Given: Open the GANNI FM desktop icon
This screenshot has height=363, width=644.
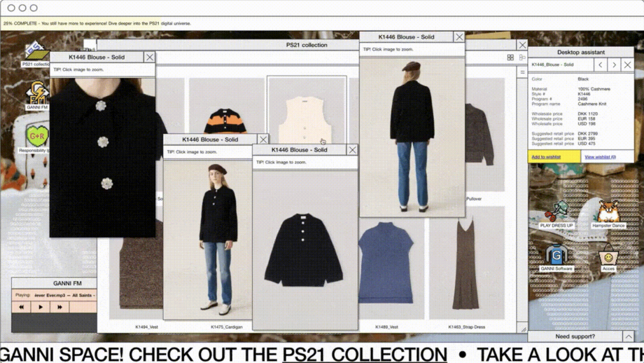Looking at the screenshot, I should click(x=37, y=96).
